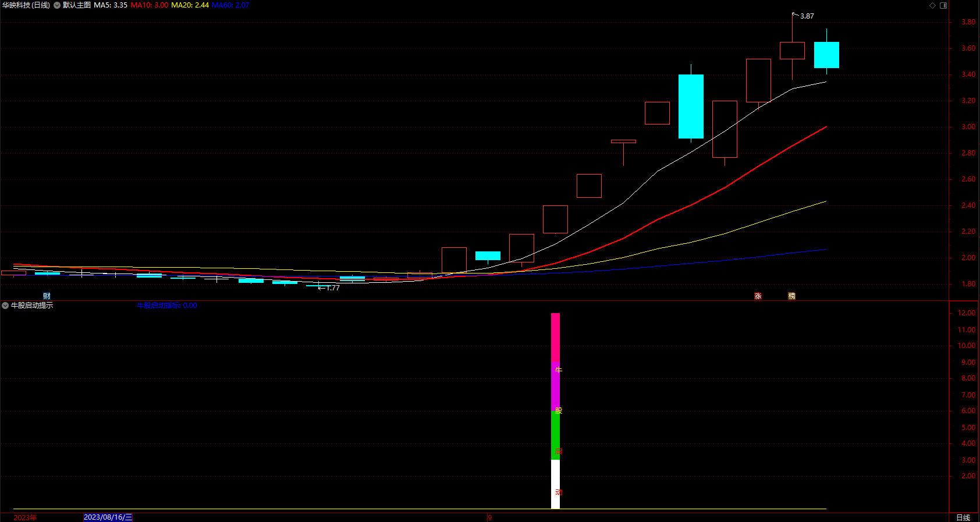
Task: Click the MA10: 3.00 indicator label
Action: tap(150, 5)
